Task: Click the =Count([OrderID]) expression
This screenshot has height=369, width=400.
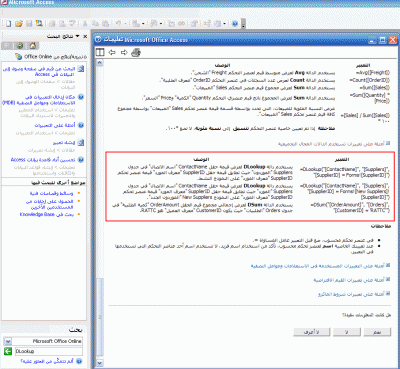Action: (369, 80)
